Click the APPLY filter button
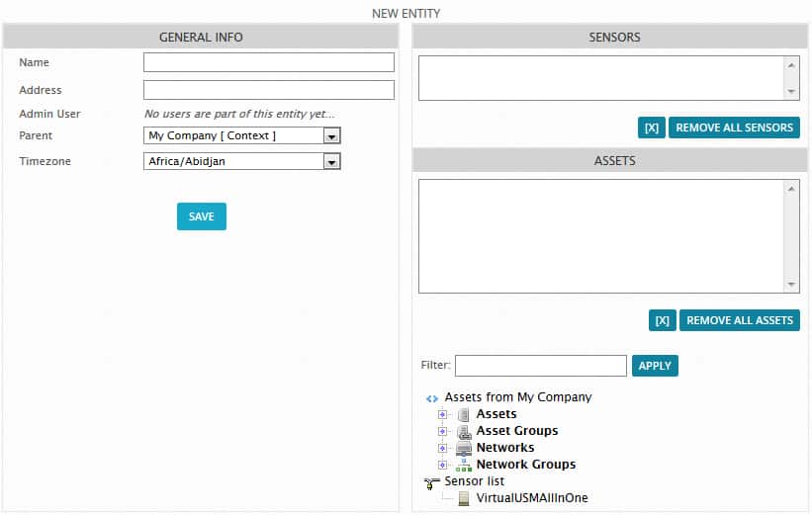 [655, 366]
